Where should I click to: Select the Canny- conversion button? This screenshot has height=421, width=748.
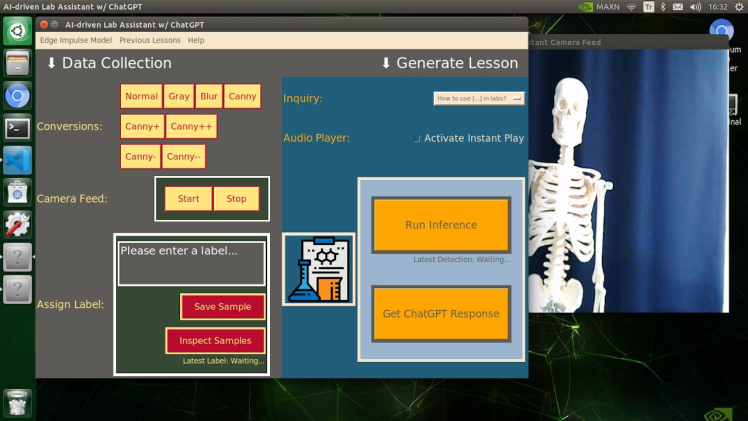tap(140, 157)
